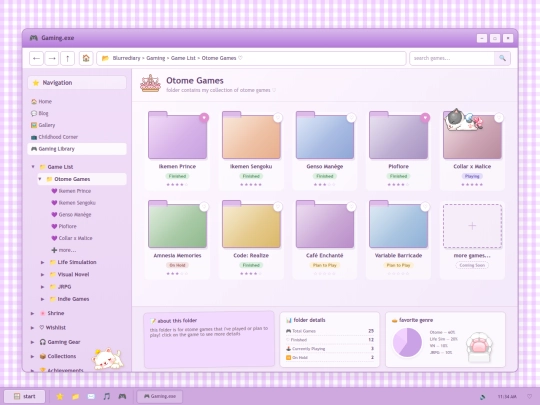Select Gaming Library in the sidebar
This screenshot has width=540, height=405.
pos(77,149)
